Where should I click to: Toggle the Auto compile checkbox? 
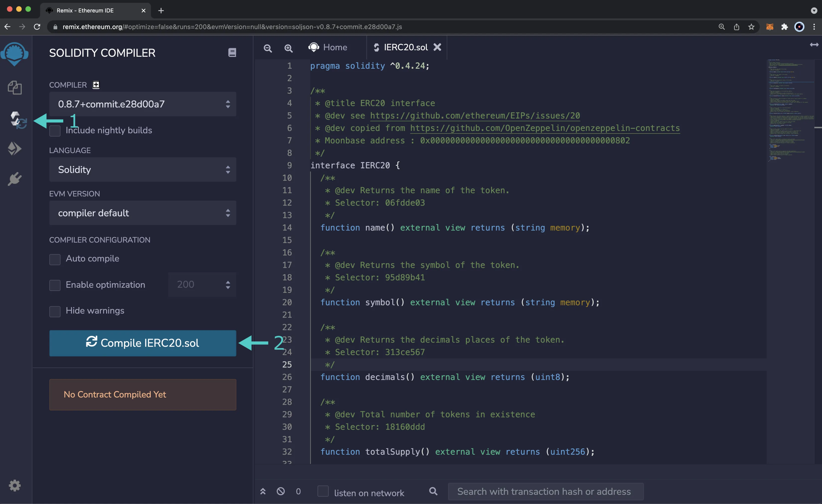[55, 259]
